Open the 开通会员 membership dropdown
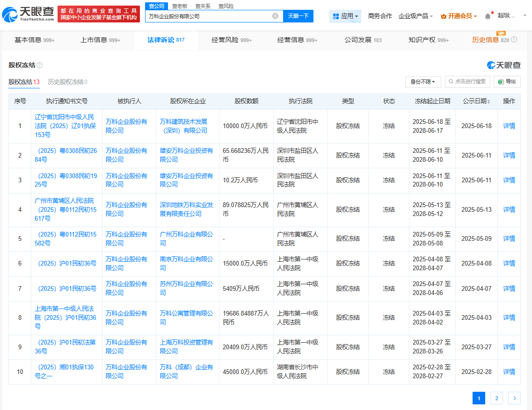 [x=459, y=16]
